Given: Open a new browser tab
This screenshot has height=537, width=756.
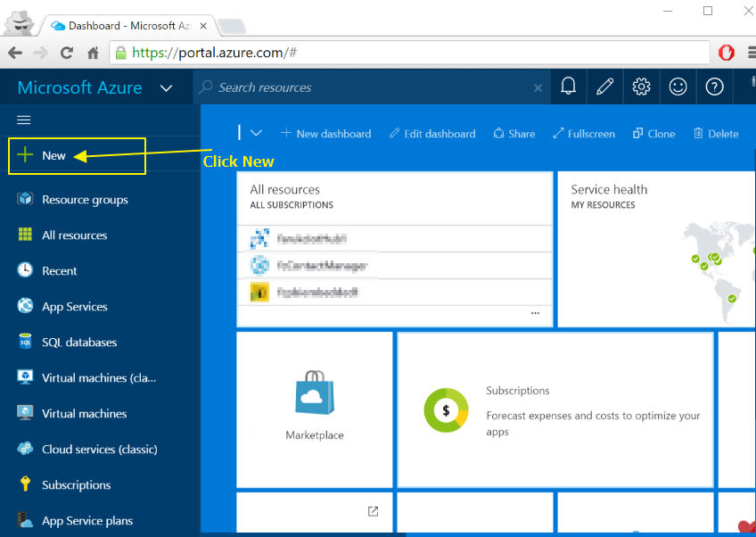Looking at the screenshot, I should click(232, 27).
